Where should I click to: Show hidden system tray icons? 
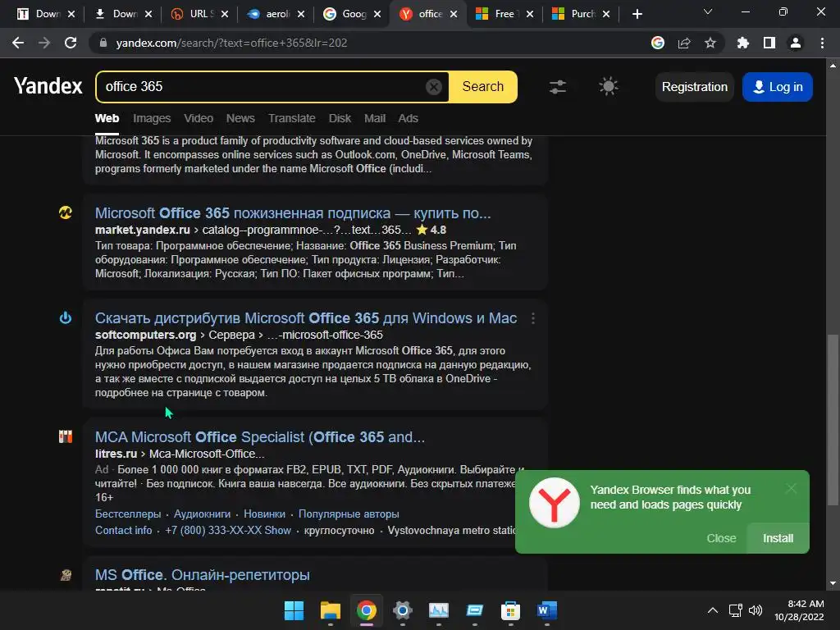tap(713, 610)
